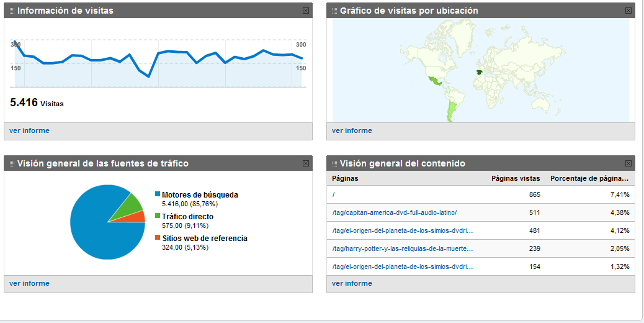Open the planeta-de-los-simios link with 154 views

point(403,267)
